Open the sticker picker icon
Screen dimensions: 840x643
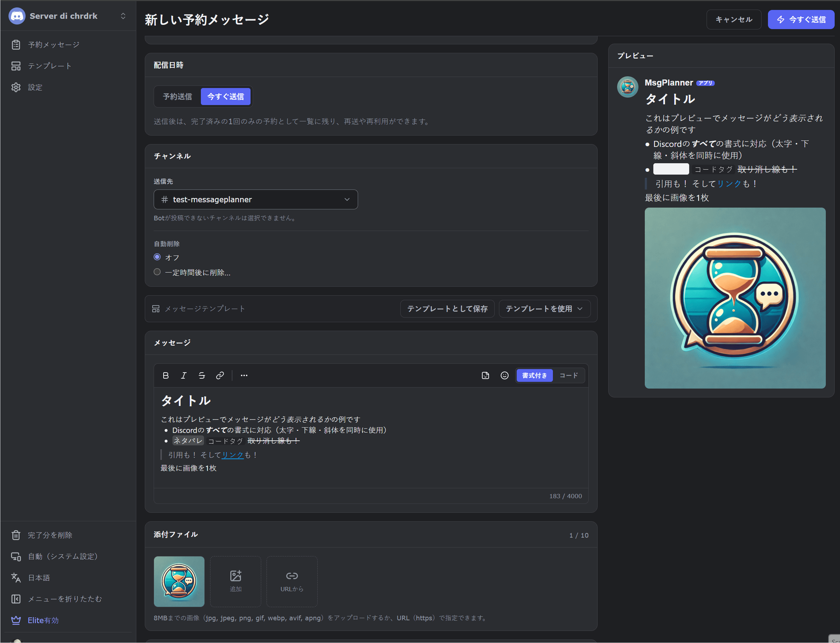485,375
